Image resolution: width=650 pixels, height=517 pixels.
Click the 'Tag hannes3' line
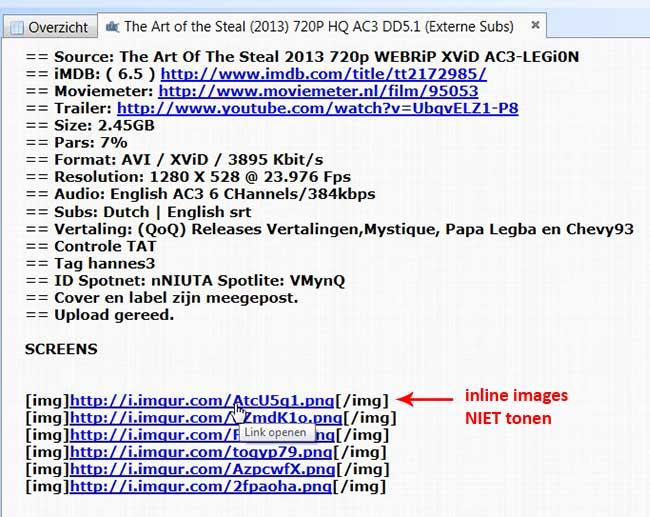click(x=90, y=263)
